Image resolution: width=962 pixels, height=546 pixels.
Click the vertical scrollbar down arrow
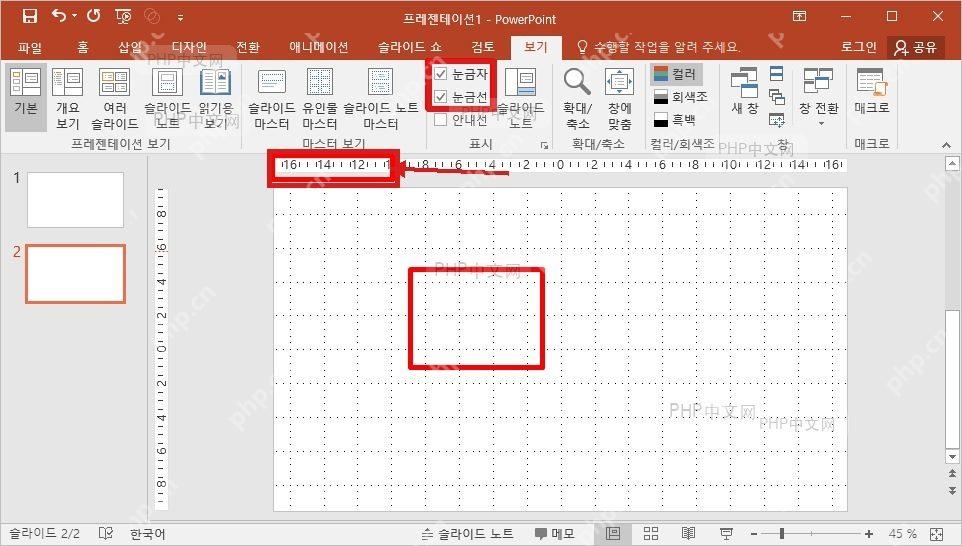(x=952, y=457)
